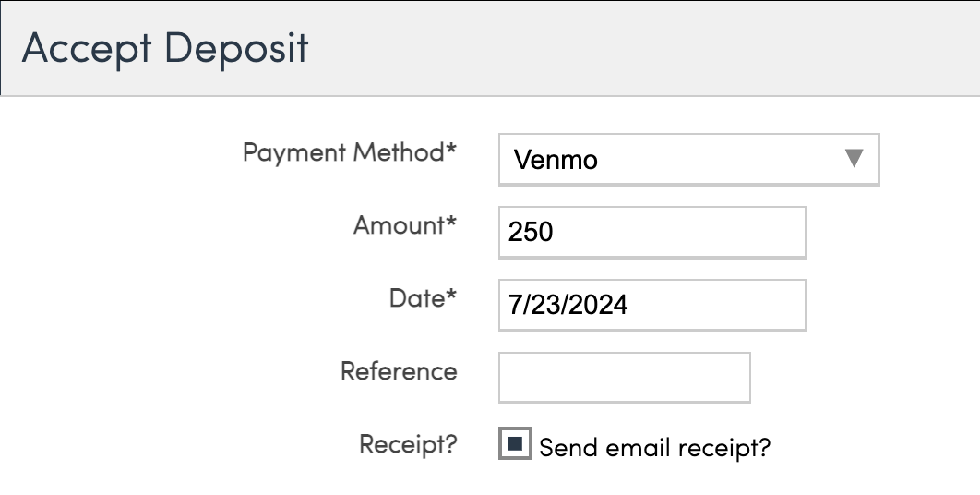
Task: Click the 7/23/2024 date value
Action: (x=568, y=306)
